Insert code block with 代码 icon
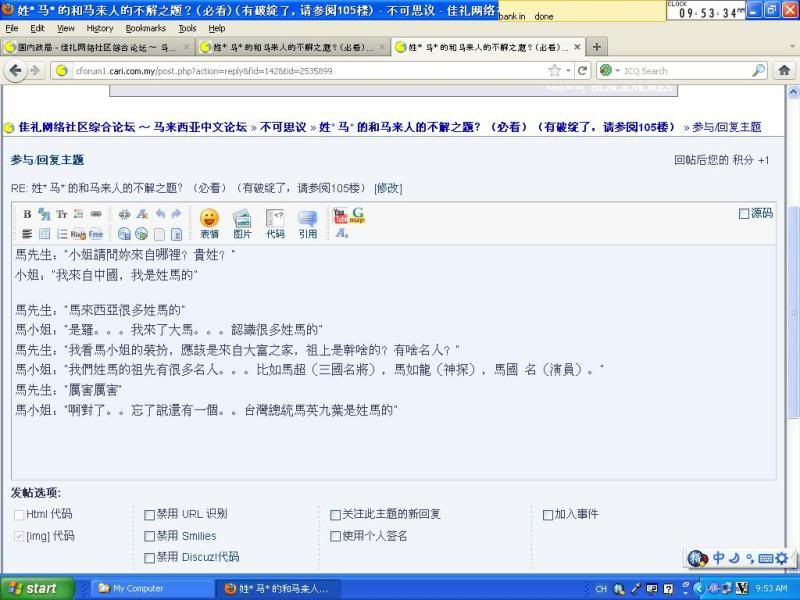Screen dimensions: 800x600 click(x=275, y=222)
